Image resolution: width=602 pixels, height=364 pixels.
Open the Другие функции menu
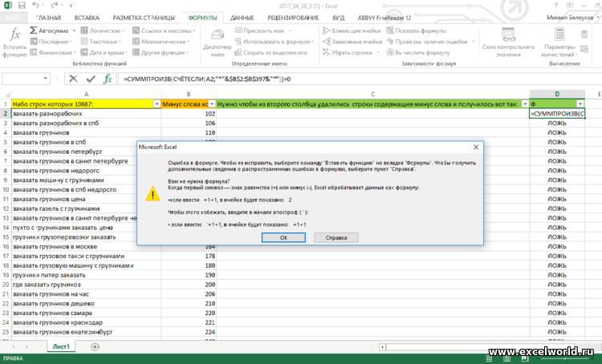[161, 53]
